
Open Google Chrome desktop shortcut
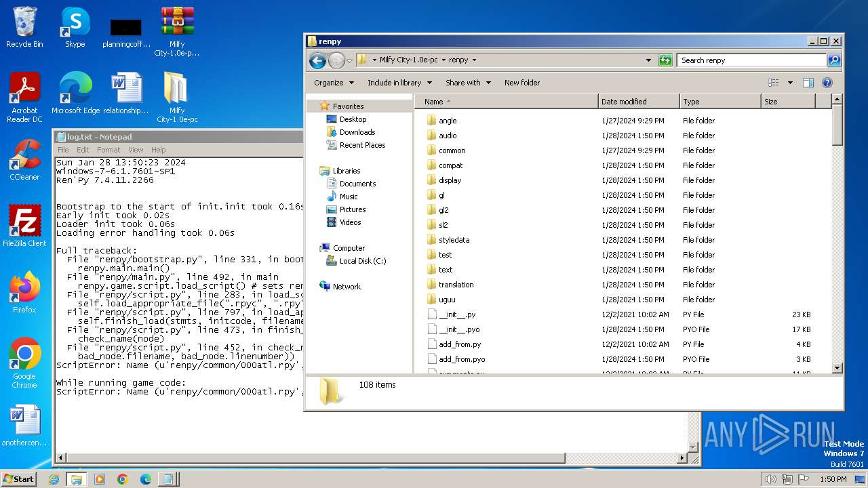(x=24, y=363)
